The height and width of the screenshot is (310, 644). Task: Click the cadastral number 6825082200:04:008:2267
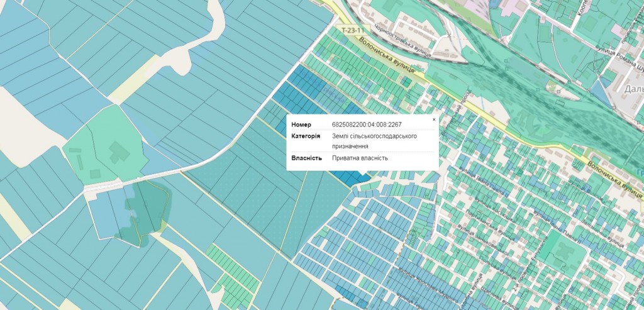point(366,125)
